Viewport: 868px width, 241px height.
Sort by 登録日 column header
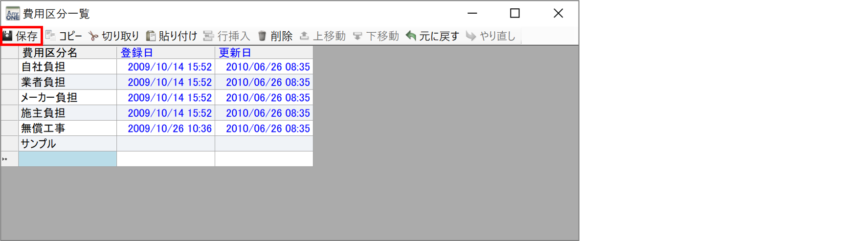(x=166, y=52)
